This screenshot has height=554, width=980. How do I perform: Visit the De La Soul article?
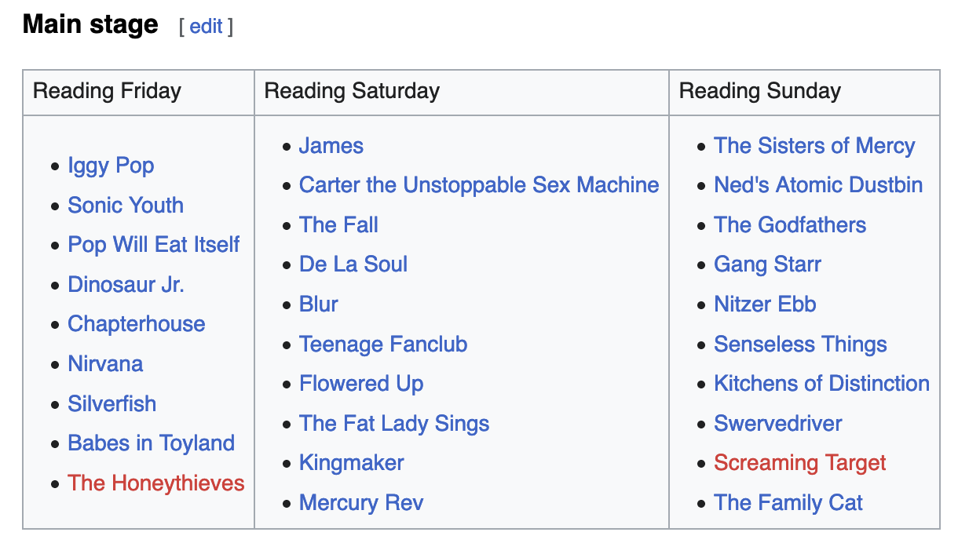pyautogui.click(x=353, y=264)
